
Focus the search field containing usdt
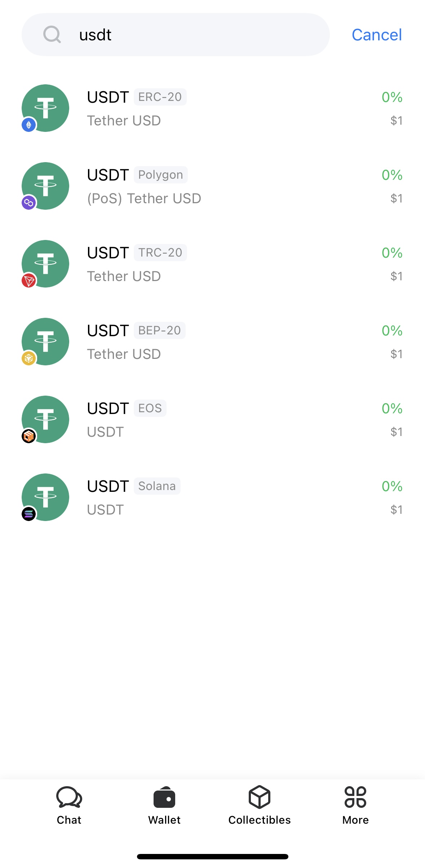(x=176, y=35)
